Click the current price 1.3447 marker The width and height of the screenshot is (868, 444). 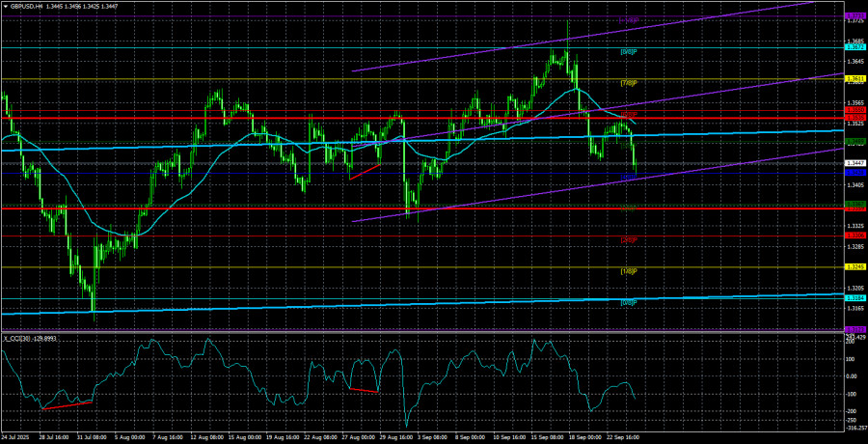854,163
